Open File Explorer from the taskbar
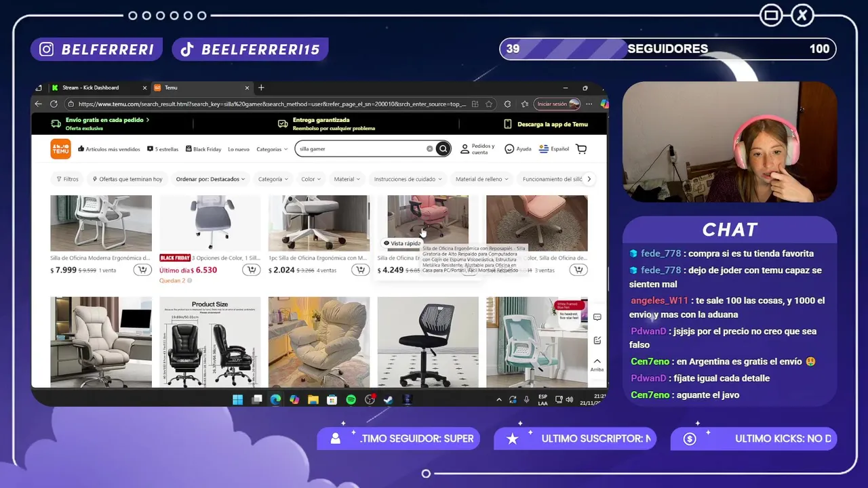868x488 pixels. (x=313, y=400)
